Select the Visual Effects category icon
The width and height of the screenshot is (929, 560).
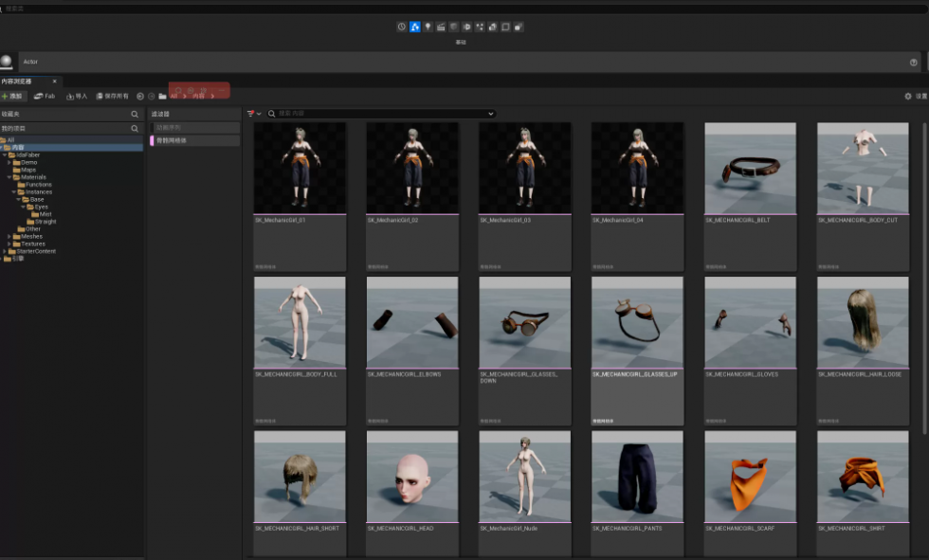(x=454, y=27)
